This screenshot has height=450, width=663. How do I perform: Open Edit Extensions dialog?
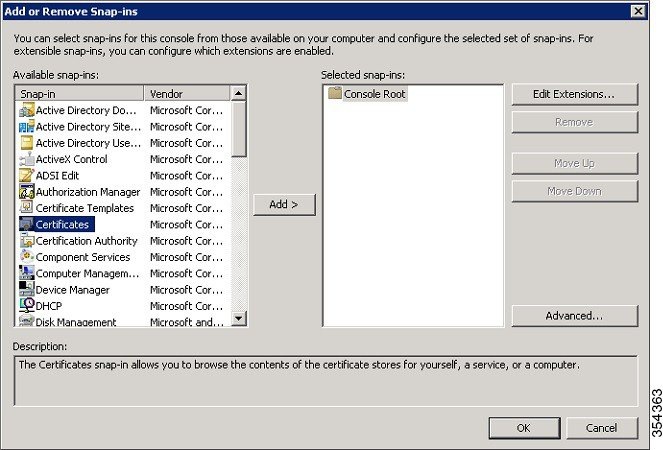(x=574, y=94)
